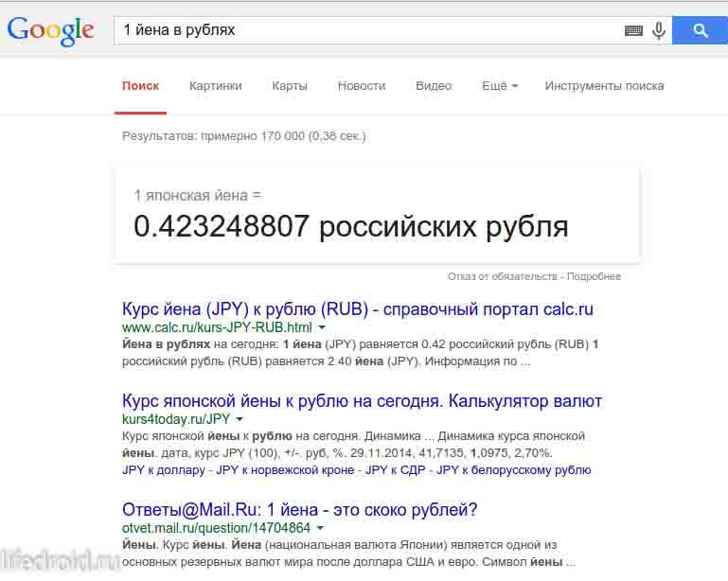Click the Подробнее link
Screen dimensions: 728x581
594,276
